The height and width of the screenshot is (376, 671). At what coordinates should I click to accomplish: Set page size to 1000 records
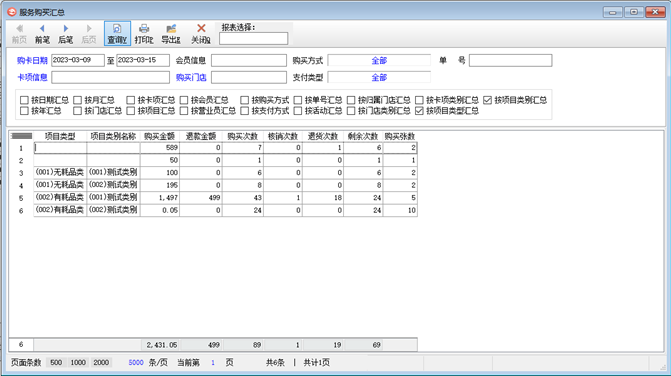[x=78, y=362]
